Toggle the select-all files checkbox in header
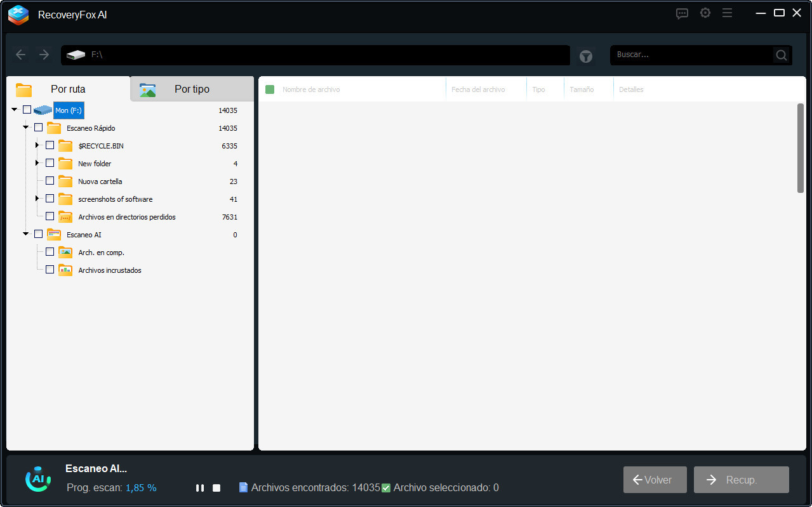The image size is (812, 507). tap(270, 89)
